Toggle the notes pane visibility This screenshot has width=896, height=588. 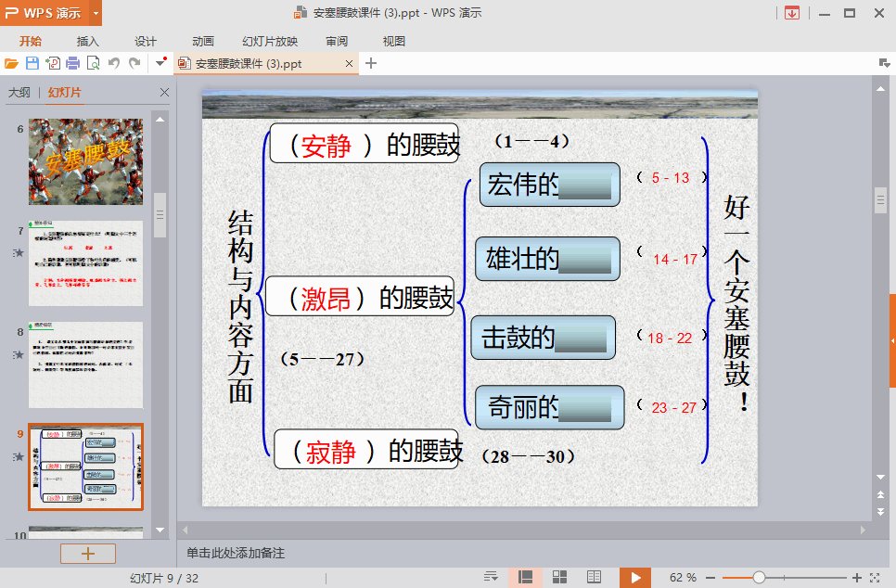coord(490,577)
